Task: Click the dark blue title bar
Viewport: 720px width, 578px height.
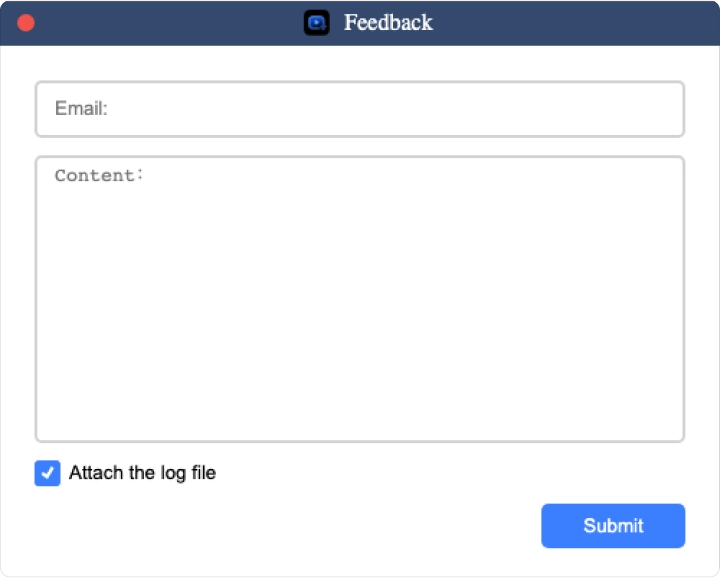Action: pyautogui.click(x=360, y=23)
